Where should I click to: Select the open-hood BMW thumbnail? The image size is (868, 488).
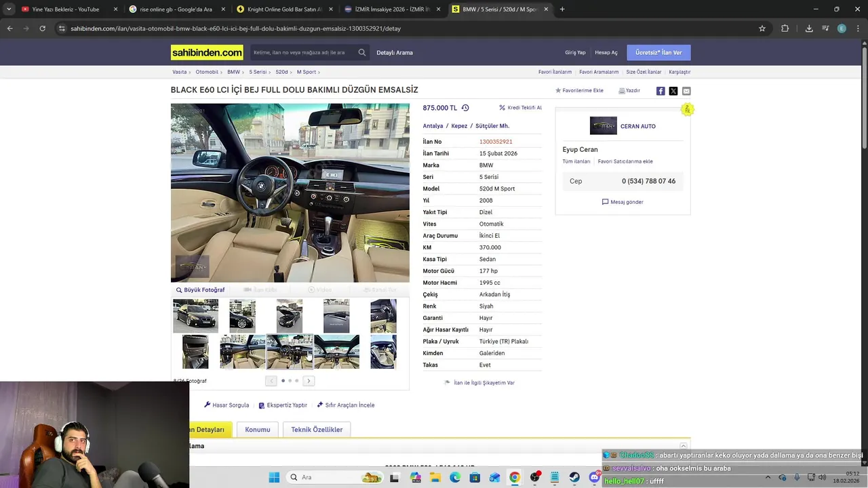point(290,316)
